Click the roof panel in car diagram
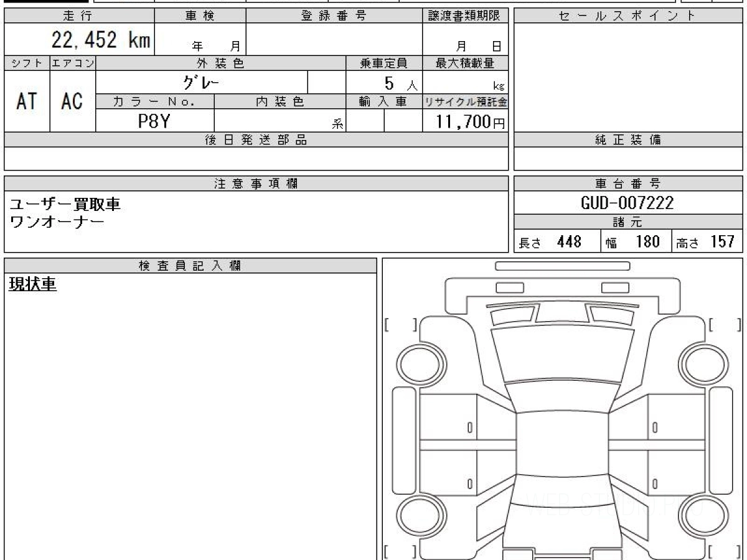This screenshot has height=560, width=747. pyautogui.click(x=562, y=444)
